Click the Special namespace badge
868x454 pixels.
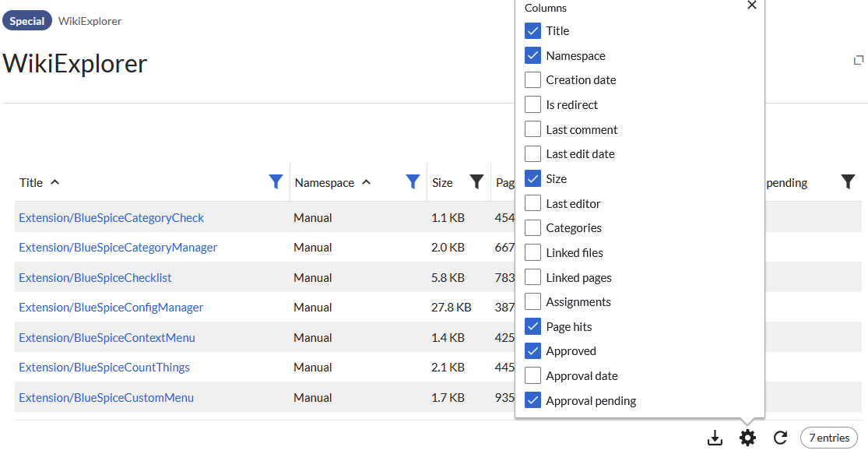click(x=27, y=21)
